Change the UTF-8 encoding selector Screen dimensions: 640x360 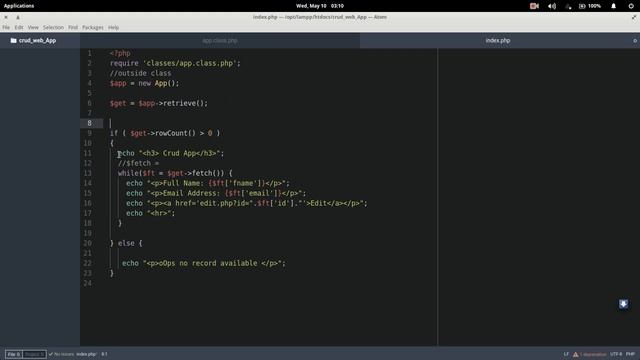pos(616,354)
